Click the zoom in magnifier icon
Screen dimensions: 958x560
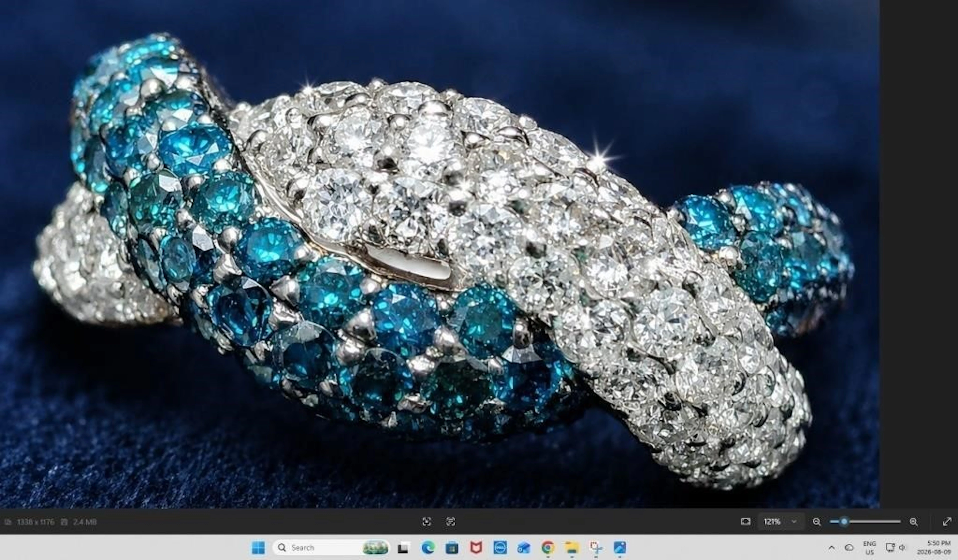click(914, 522)
